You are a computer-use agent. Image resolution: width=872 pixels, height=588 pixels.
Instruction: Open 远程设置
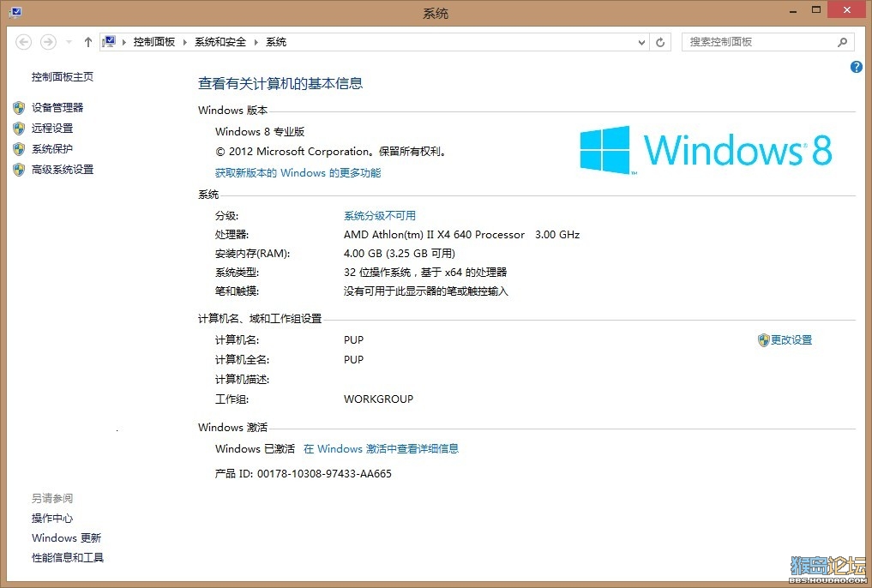tap(52, 129)
